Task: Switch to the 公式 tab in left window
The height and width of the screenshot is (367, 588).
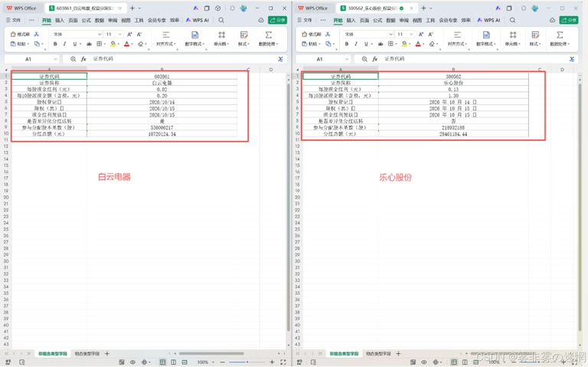Action: click(x=87, y=20)
